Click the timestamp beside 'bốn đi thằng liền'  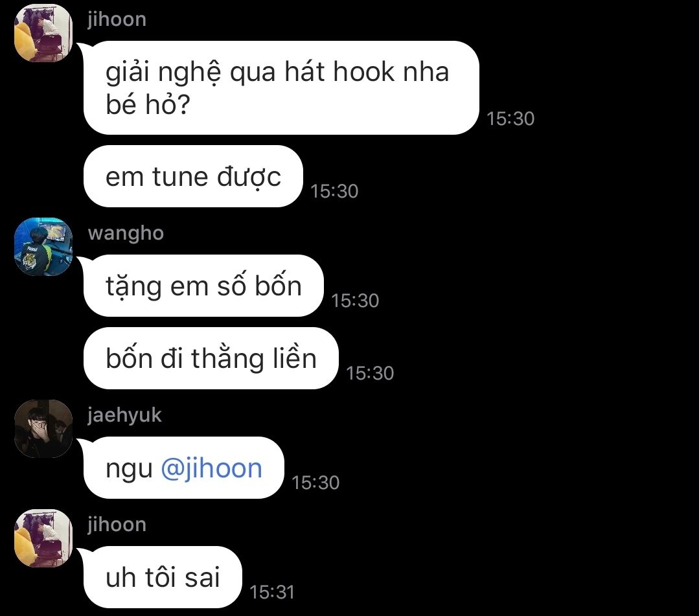pos(370,374)
